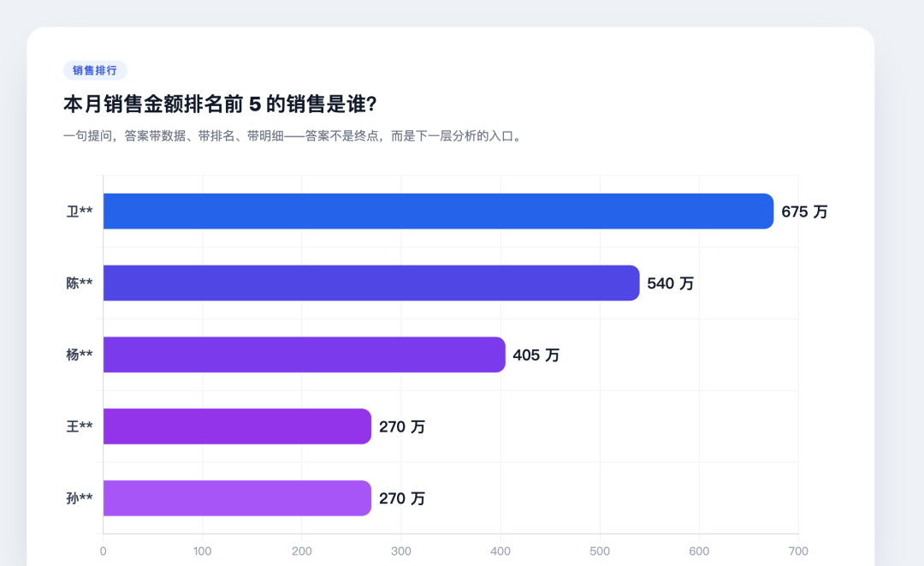Click the 675 万 value label
Viewport: 924px width, 566px height.
tap(804, 212)
